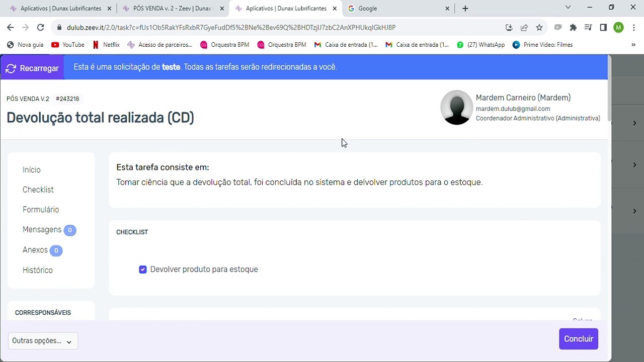Click the Concluir button
Image resolution: width=644 pixels, height=362 pixels.
click(579, 339)
